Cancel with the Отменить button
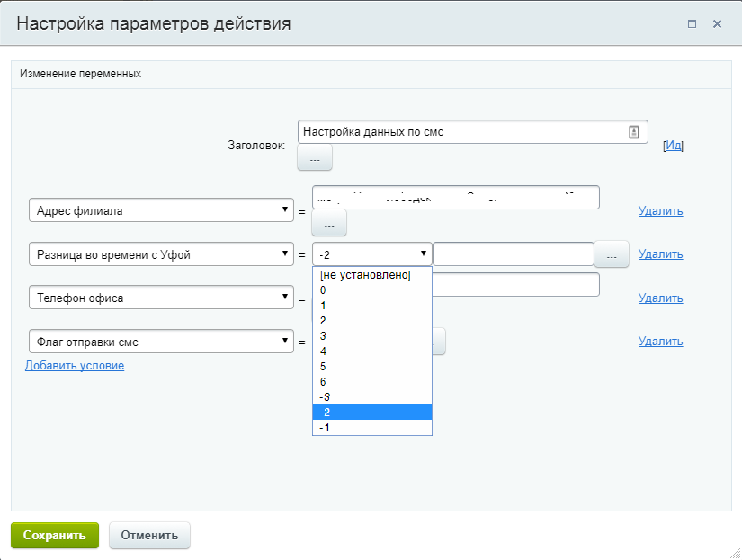The width and height of the screenshot is (742, 560). (149, 535)
